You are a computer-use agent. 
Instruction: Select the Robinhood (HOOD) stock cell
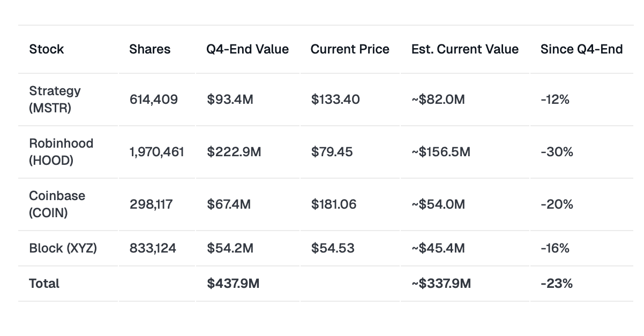point(61,151)
